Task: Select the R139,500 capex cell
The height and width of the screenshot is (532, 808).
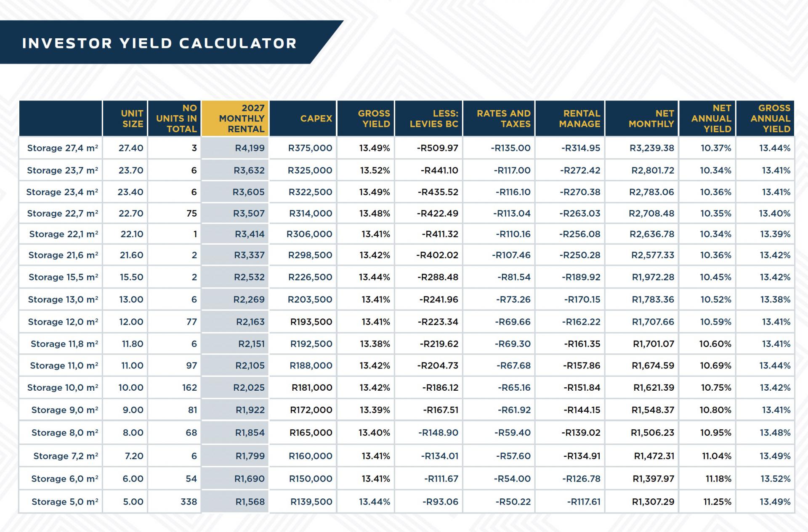Action: coord(311,502)
